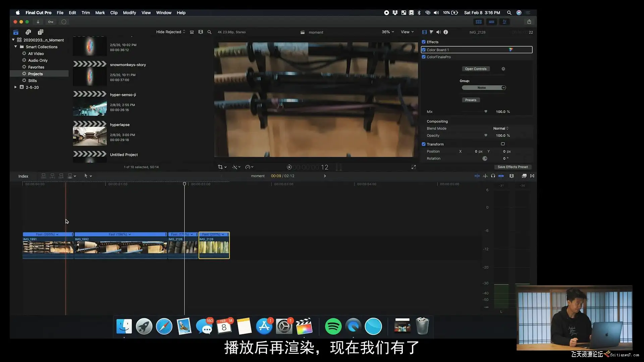Open the Hide Rejected filter dropdown
Image resolution: width=644 pixels, height=362 pixels.
click(170, 32)
